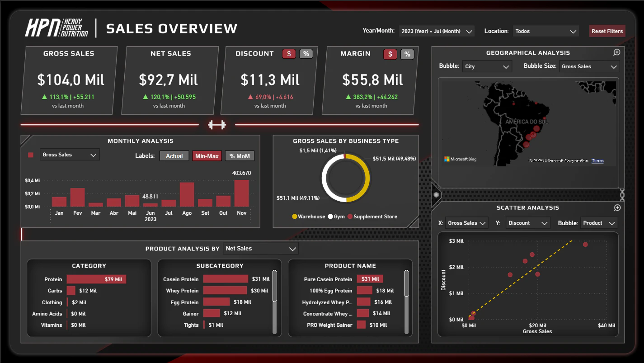Screen dimensions: 644x363
Task: Click the Gym white legend marker
Action: 330,217
